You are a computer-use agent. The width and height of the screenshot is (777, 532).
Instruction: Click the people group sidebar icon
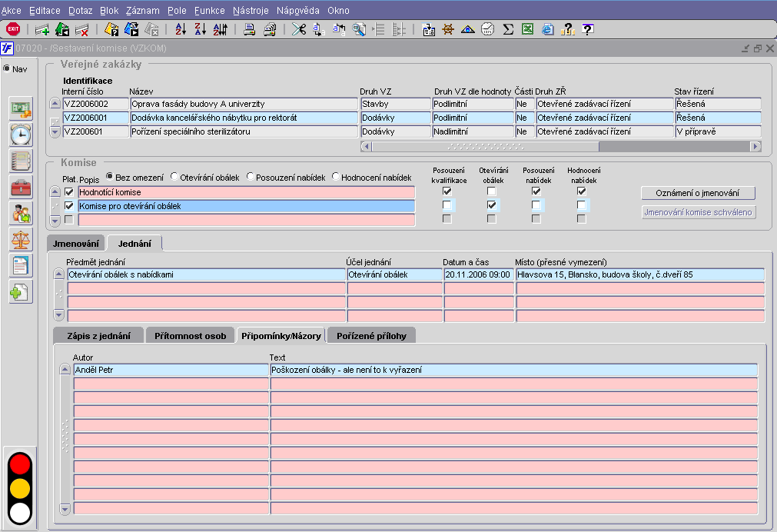coord(21,213)
